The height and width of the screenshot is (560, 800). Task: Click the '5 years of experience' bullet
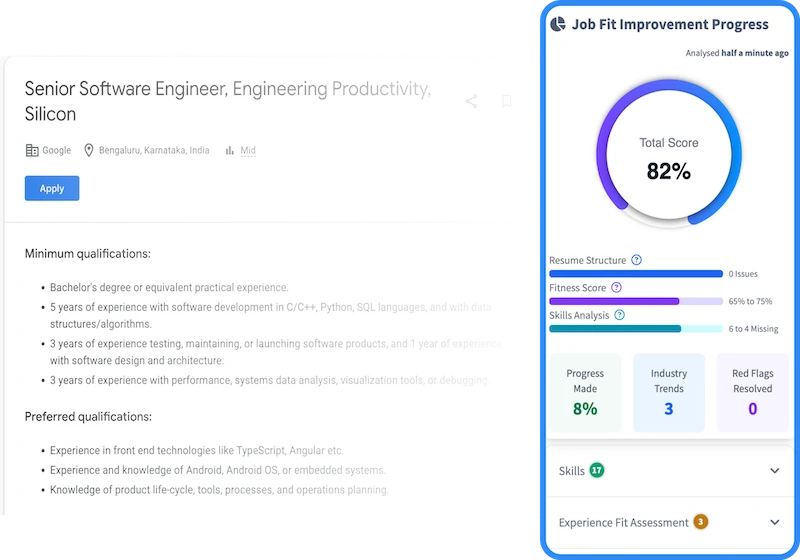point(270,315)
